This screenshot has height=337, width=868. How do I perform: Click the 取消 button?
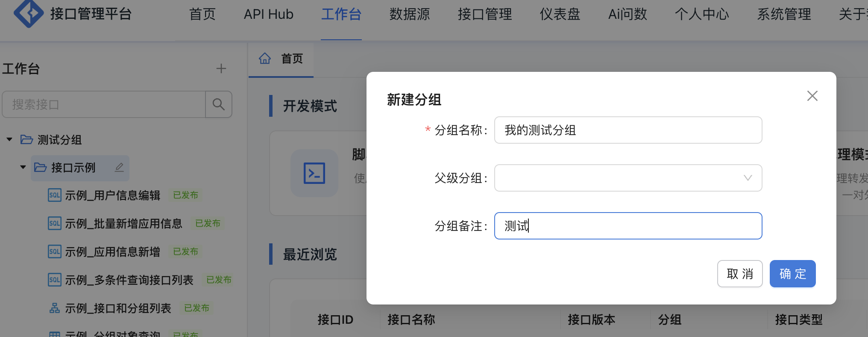click(x=740, y=274)
